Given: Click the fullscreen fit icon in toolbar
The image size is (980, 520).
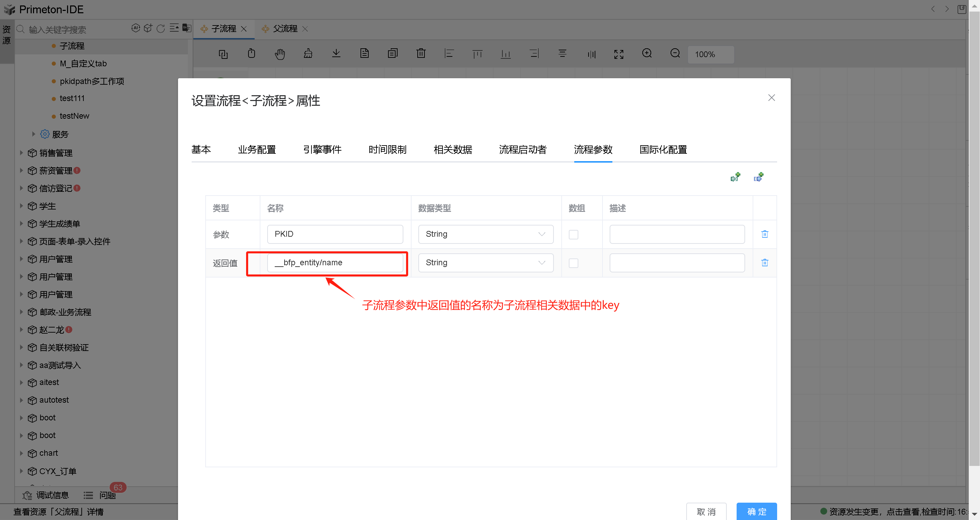Looking at the screenshot, I should click(618, 54).
